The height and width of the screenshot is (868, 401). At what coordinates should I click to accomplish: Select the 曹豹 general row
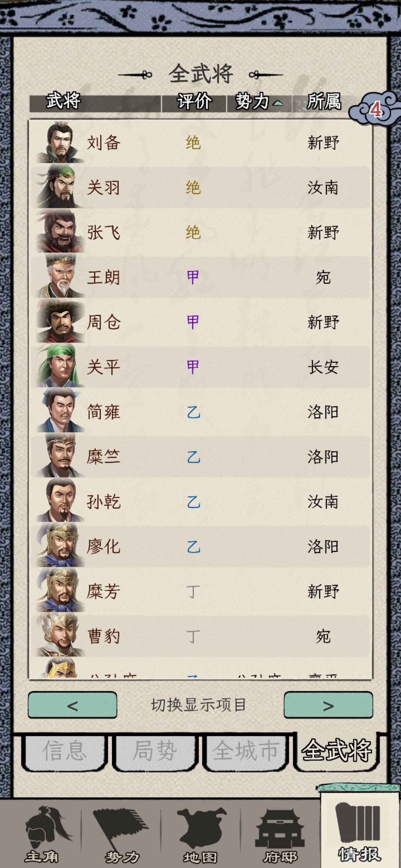pos(200,636)
